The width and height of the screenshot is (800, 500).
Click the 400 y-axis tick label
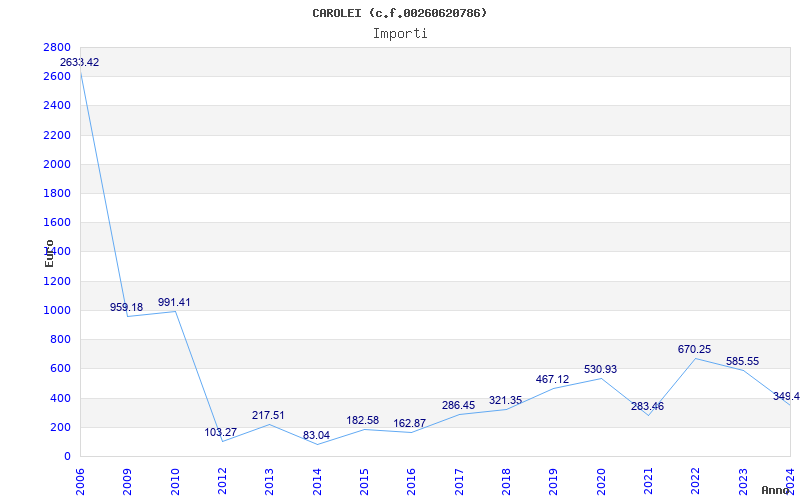pyautogui.click(x=60, y=398)
